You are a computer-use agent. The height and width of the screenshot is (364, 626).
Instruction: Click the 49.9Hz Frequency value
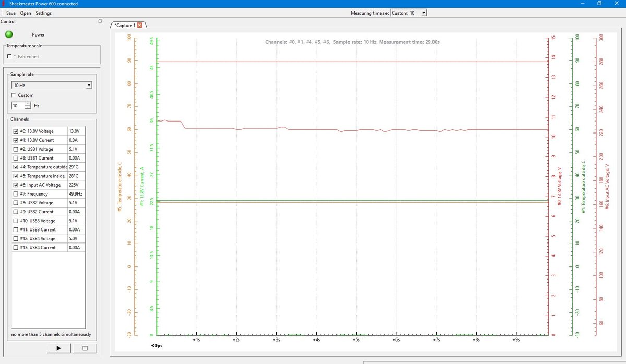[x=76, y=193]
